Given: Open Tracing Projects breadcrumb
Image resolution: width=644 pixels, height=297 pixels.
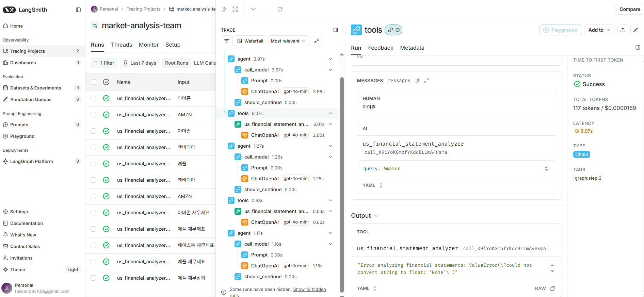Looking at the screenshot, I should tap(143, 9).
